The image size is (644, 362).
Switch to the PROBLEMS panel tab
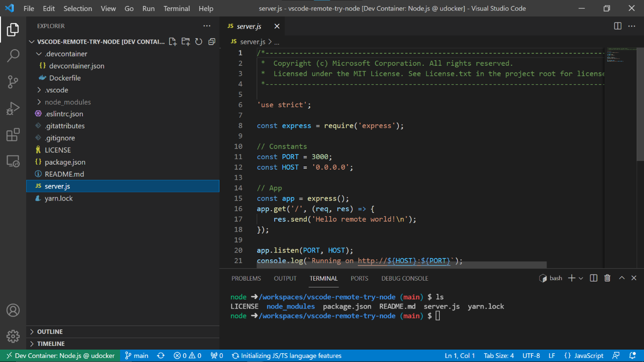[246, 278]
